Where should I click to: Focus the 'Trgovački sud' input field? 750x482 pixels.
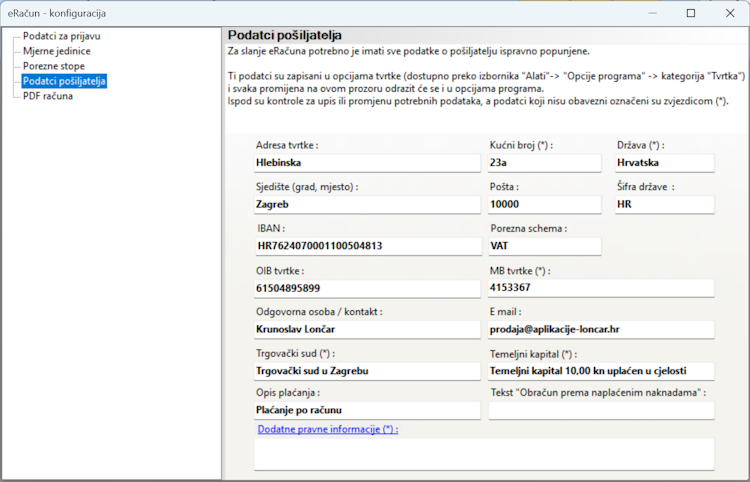(x=367, y=371)
